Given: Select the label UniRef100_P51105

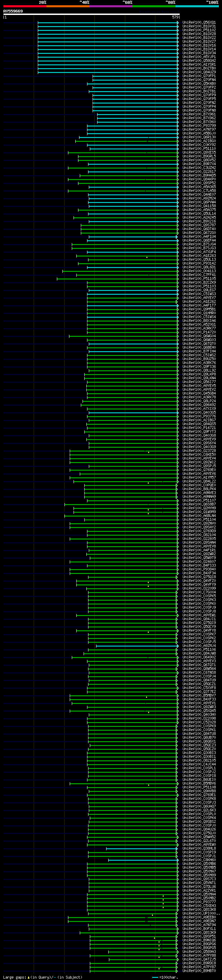Looking at the screenshot, I should coord(199,278).
